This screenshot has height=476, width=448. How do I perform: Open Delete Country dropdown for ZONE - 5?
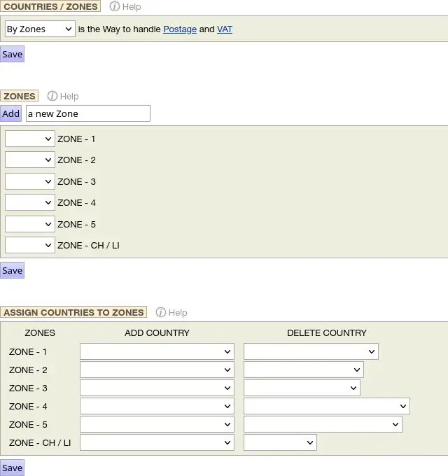[x=323, y=424]
